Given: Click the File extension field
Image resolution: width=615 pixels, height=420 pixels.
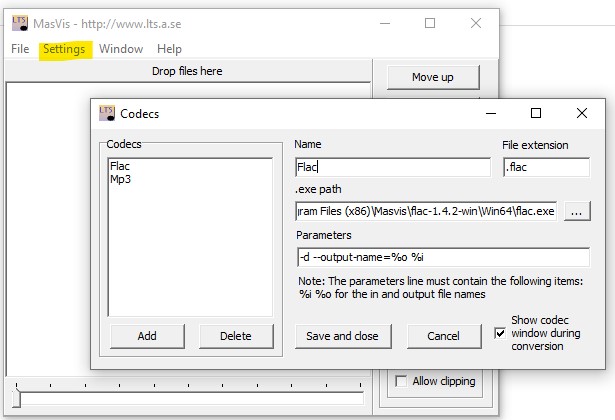Looking at the screenshot, I should click(x=546, y=168).
